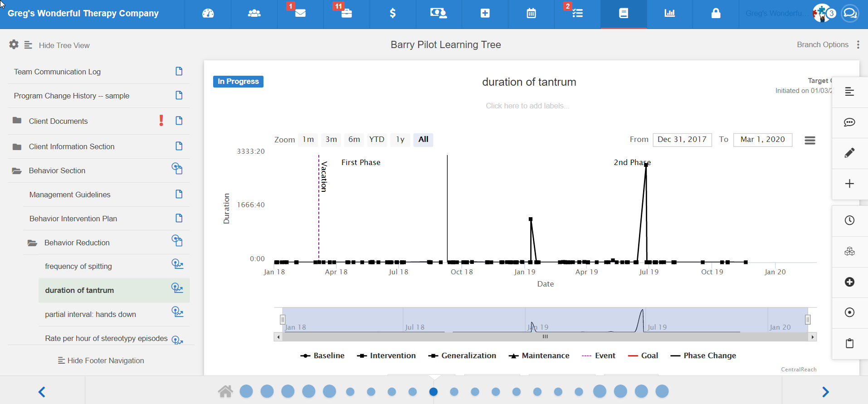Click the pencil edit icon in right sidebar

coord(849,153)
